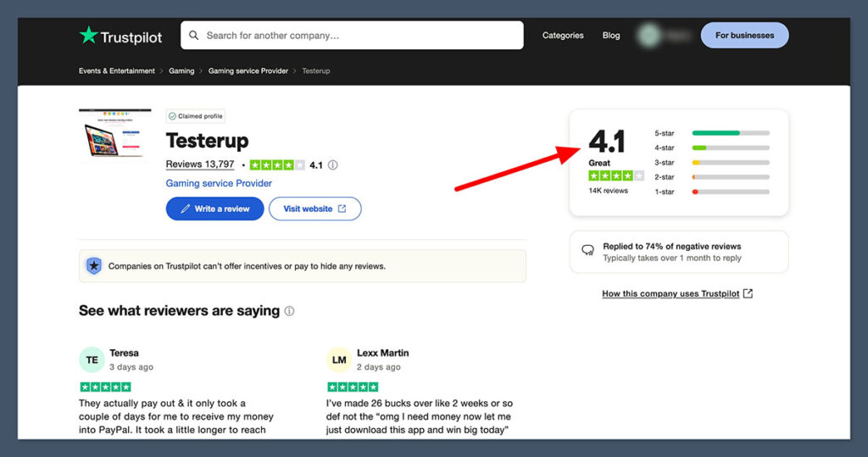
Task: Open How this company uses Trustpilot
Action: tap(670, 293)
